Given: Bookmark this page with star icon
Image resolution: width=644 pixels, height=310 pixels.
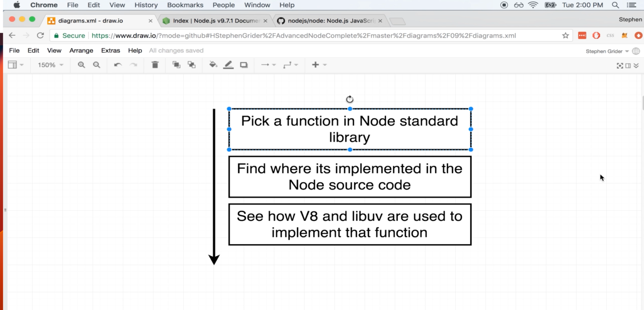Looking at the screenshot, I should (565, 36).
